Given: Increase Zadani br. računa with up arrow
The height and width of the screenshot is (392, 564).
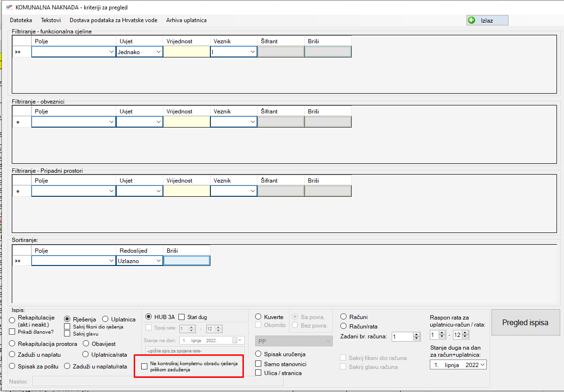Looking at the screenshot, I should point(416,335).
